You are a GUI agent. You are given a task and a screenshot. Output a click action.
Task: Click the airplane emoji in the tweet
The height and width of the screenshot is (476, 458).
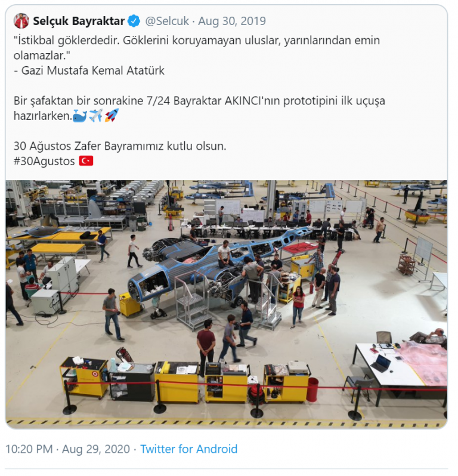click(96, 116)
